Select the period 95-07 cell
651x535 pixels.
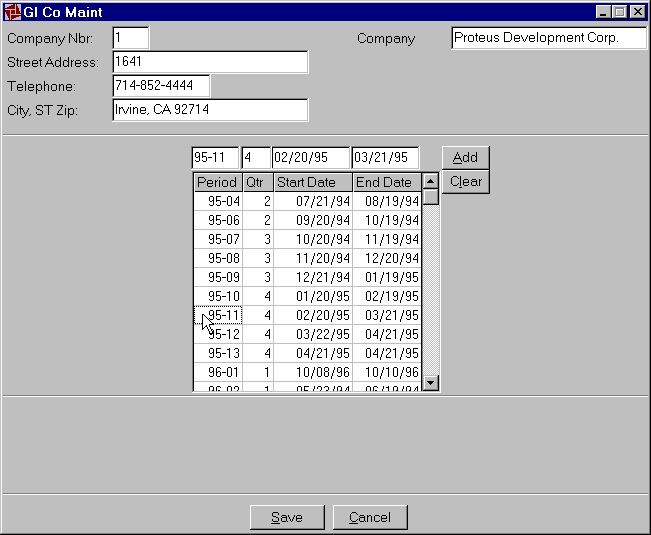218,239
